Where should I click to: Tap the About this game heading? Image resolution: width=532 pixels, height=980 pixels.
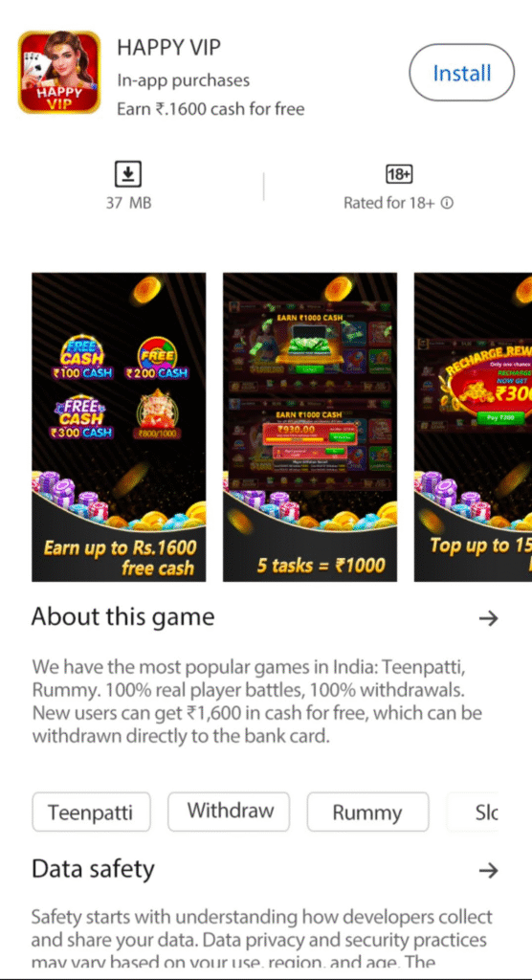point(123,617)
